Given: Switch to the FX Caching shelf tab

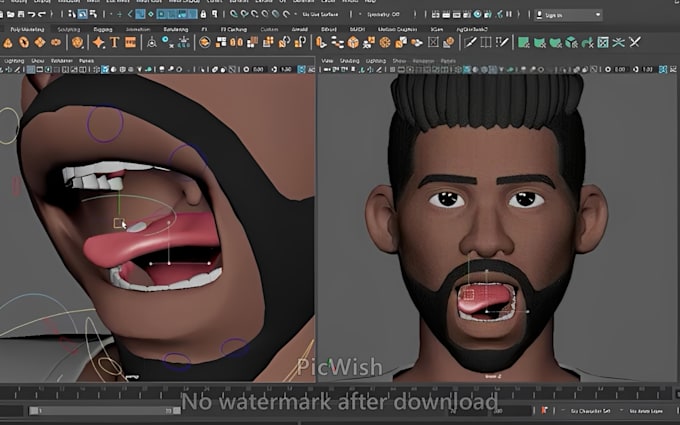Looking at the screenshot, I should click(x=234, y=29).
